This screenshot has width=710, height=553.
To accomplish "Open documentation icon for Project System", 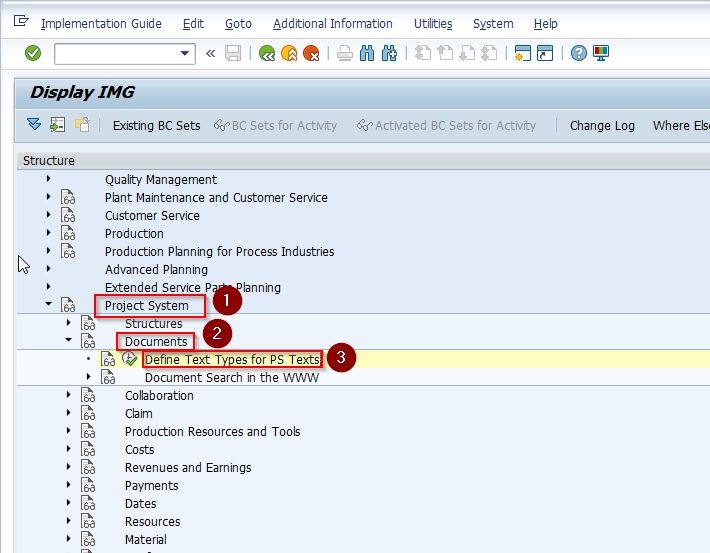I will pos(68,305).
